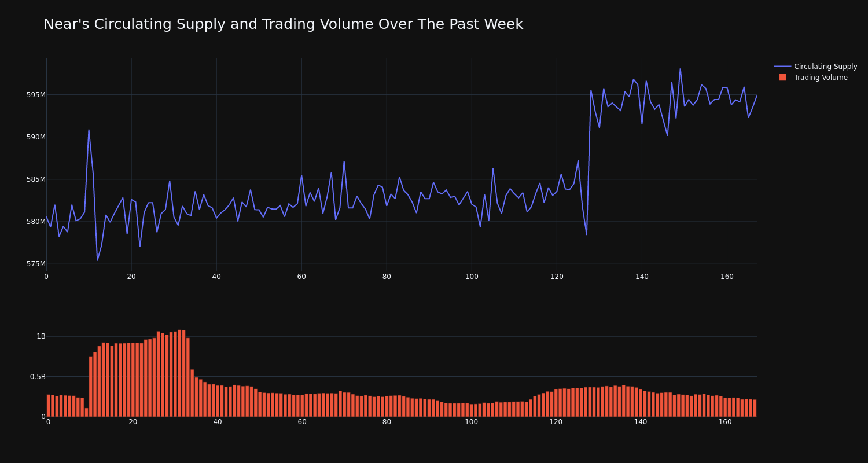Click the chart title about Near's supply
The width and height of the screenshot is (868, 463).
click(x=283, y=24)
